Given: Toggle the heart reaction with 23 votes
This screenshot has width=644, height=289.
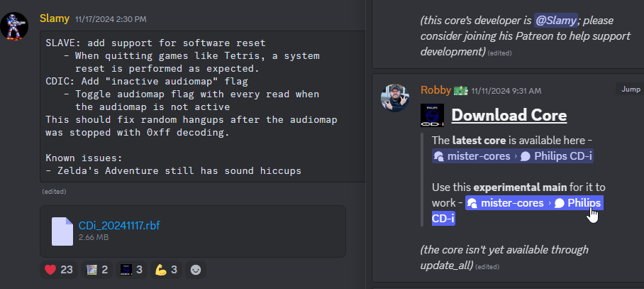Looking at the screenshot, I should [x=59, y=270].
